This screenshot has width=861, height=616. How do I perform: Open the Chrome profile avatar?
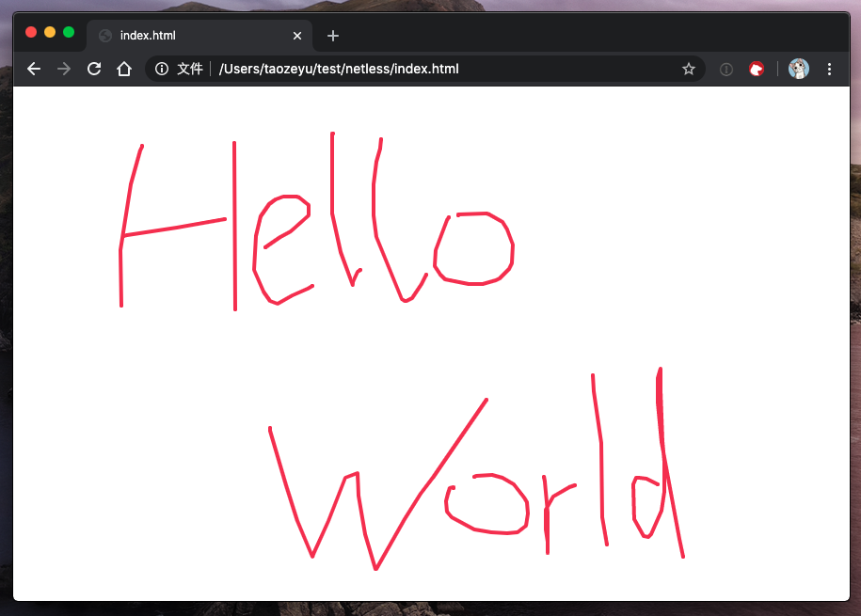(798, 69)
